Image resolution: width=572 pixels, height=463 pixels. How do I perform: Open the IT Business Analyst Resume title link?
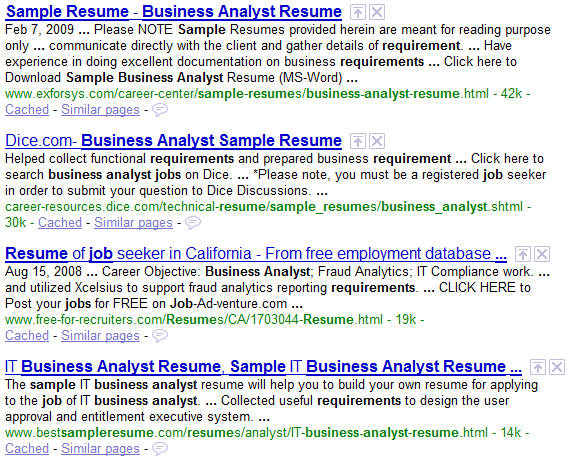tap(263, 367)
